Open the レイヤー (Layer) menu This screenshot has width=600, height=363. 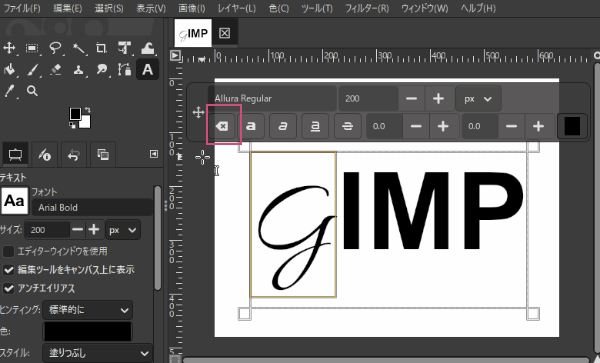[236, 8]
